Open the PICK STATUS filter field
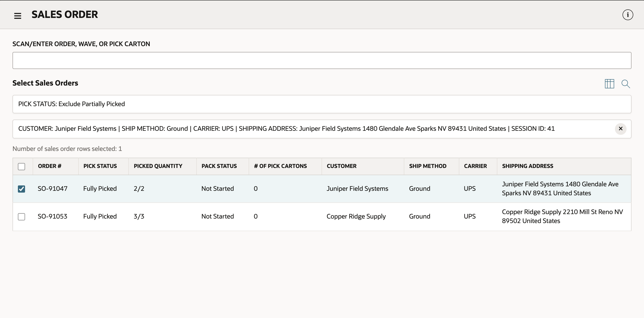The height and width of the screenshot is (318, 644). coord(322,104)
